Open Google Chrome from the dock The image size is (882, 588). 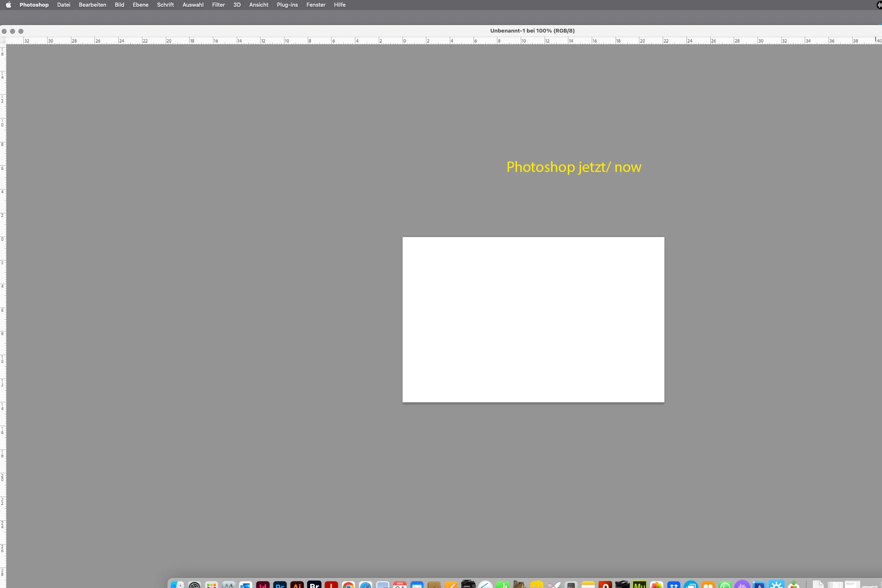pos(348,585)
